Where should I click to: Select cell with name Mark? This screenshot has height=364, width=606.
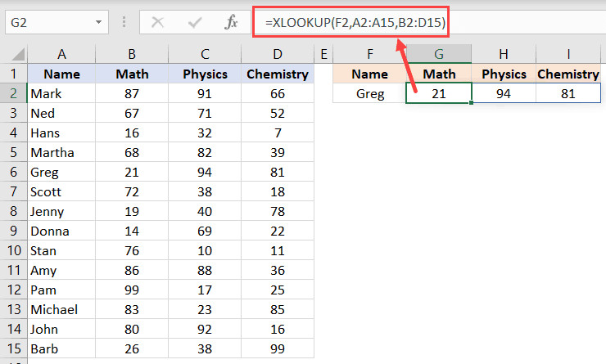[61, 93]
